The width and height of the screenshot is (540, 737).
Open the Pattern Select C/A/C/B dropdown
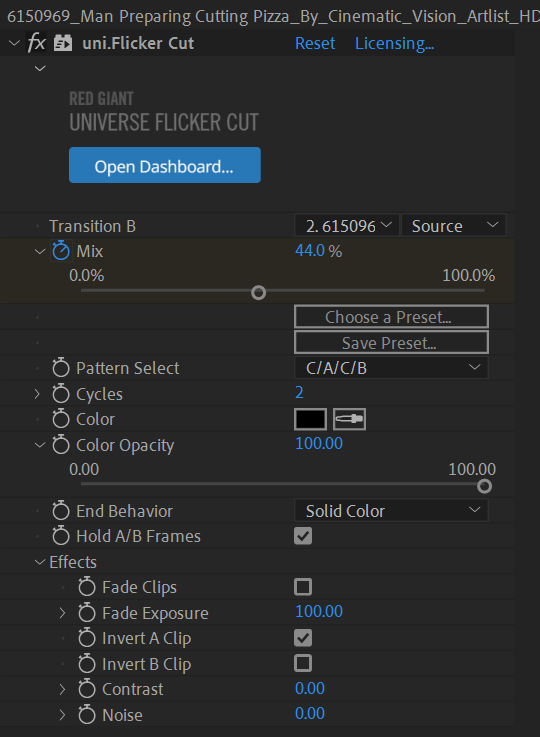pyautogui.click(x=391, y=368)
